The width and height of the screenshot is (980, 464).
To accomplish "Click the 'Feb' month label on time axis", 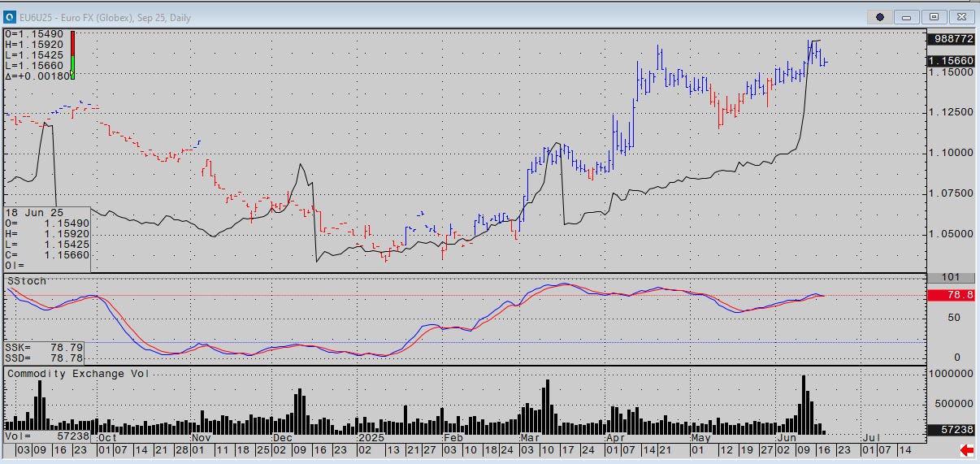I will (x=452, y=437).
